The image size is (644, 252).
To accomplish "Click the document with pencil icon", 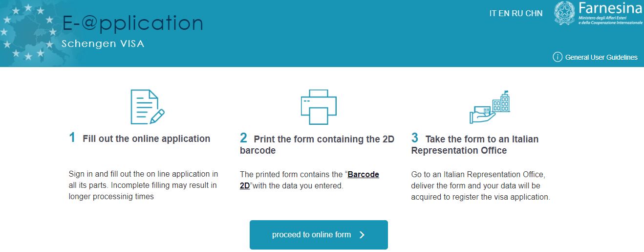I will [147, 107].
